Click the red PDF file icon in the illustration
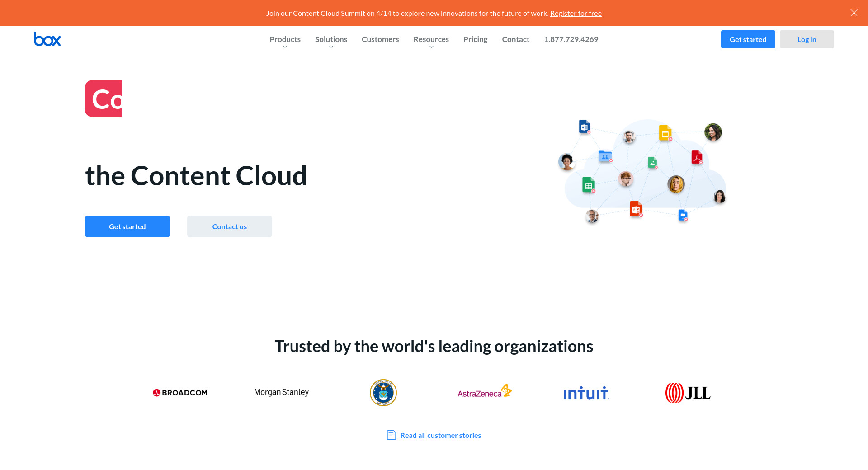Viewport: 868px width, 470px height. click(x=696, y=157)
